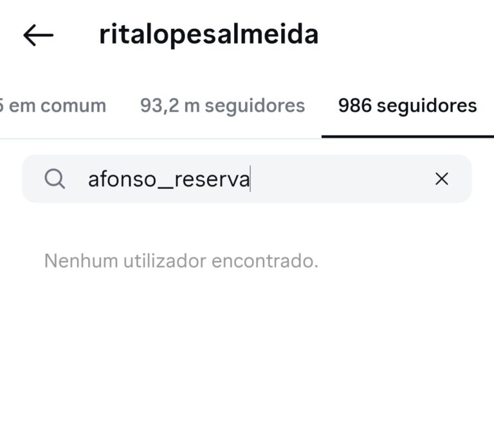
Task: Tap the ritalopesalmeida username title
Action: coord(208,35)
